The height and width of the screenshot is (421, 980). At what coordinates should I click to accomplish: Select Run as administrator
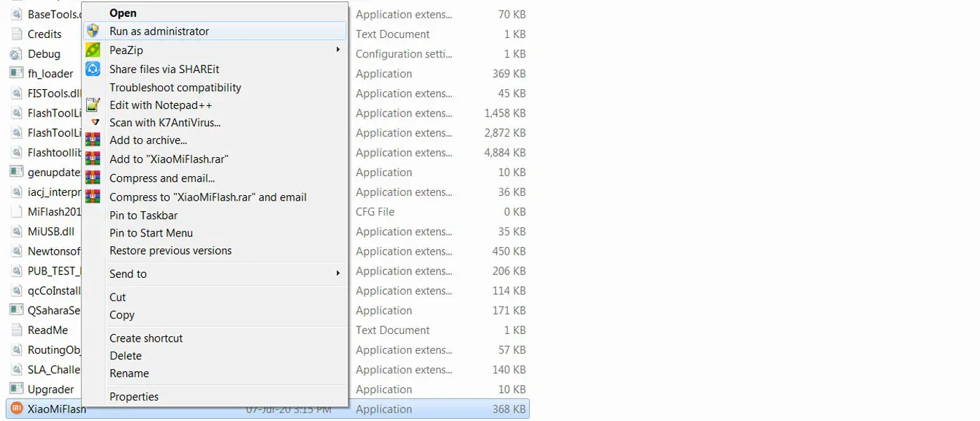(159, 31)
